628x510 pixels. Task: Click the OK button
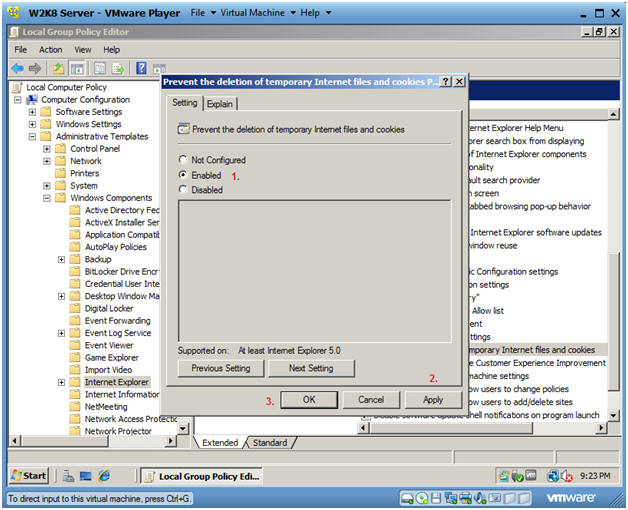point(309,399)
